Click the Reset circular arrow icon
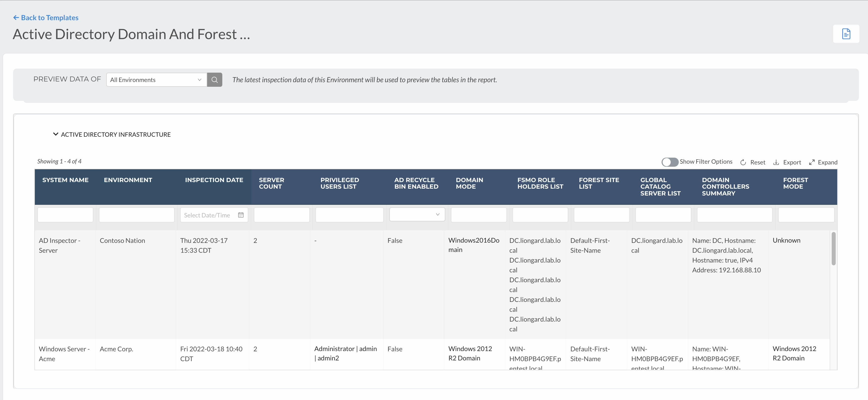This screenshot has width=868, height=400. click(x=743, y=162)
